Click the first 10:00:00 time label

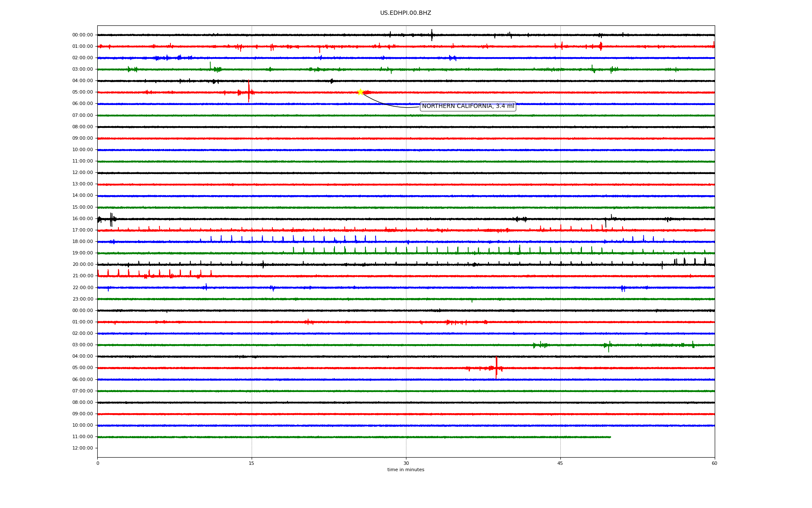pos(82,150)
